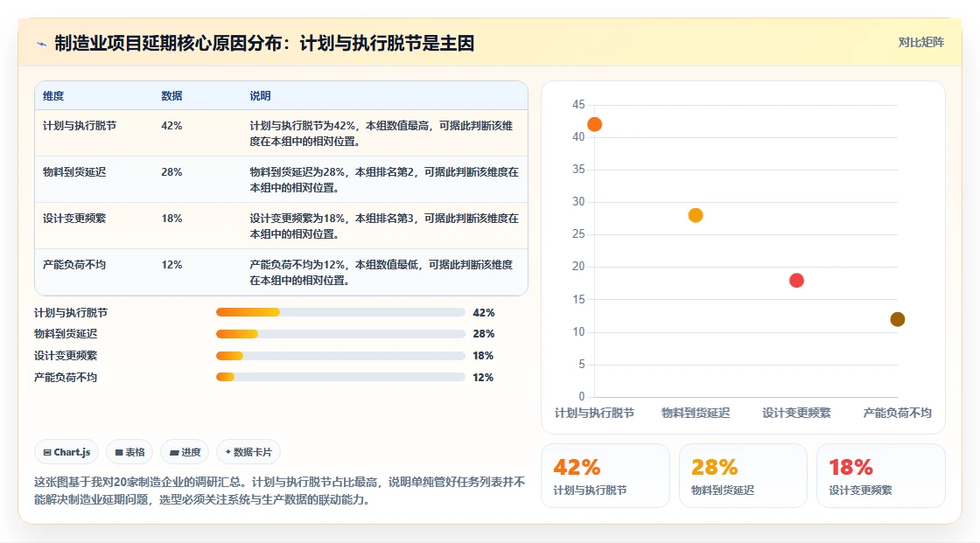Click progress row label 计划与执行脱节
980x543 pixels.
click(x=71, y=312)
